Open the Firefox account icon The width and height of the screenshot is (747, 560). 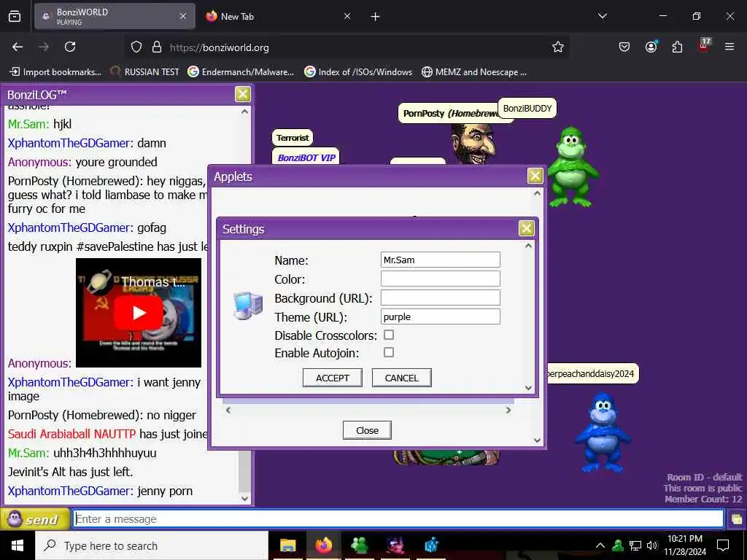[x=651, y=47]
